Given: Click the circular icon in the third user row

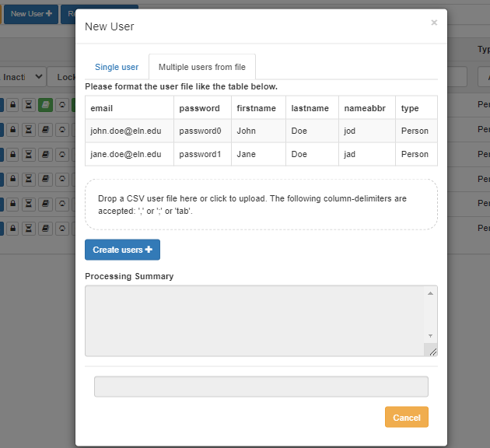Looking at the screenshot, I should click(x=62, y=154).
